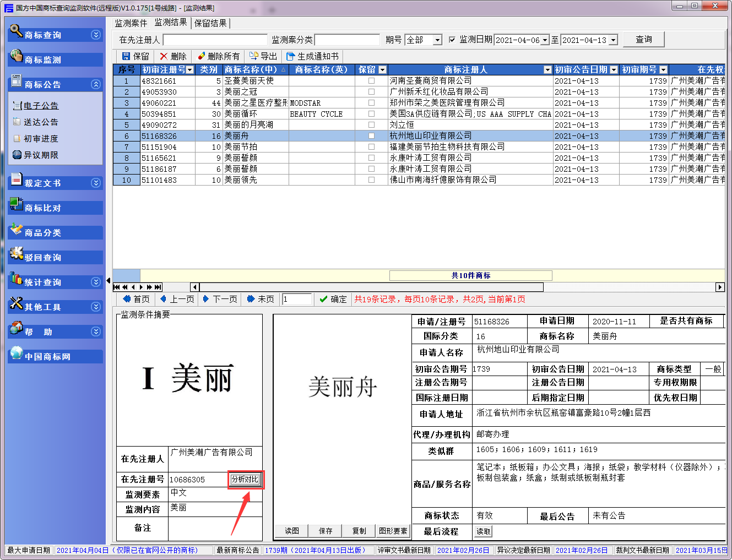Click 导出 export toolbar button
Viewport: 732px width, 560px height.
[x=263, y=56]
